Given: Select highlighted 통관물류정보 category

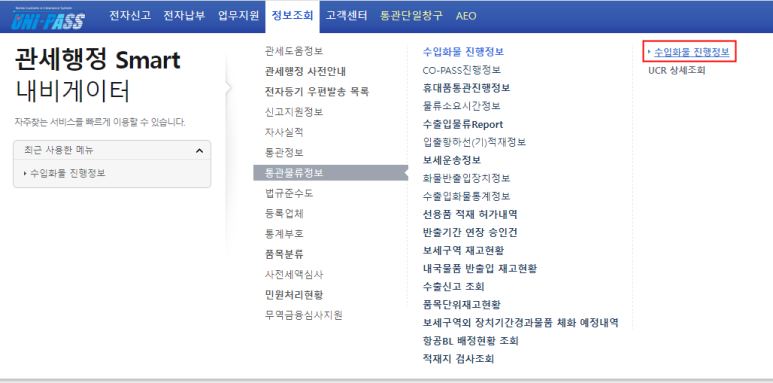Looking at the screenshot, I should 330,173.
